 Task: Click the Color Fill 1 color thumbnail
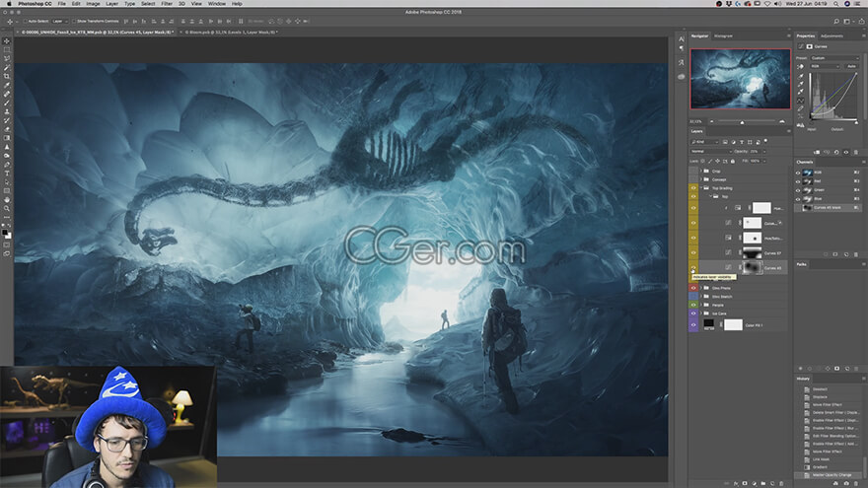coord(709,324)
